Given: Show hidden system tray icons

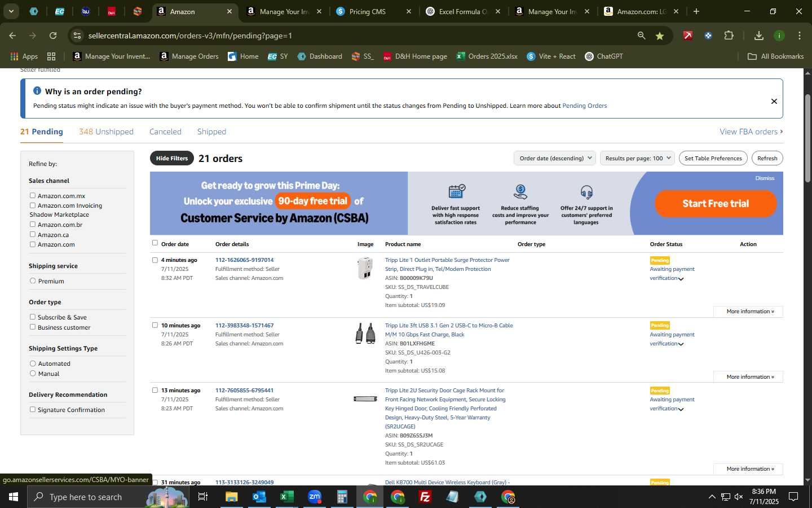Looking at the screenshot, I should (x=712, y=497).
